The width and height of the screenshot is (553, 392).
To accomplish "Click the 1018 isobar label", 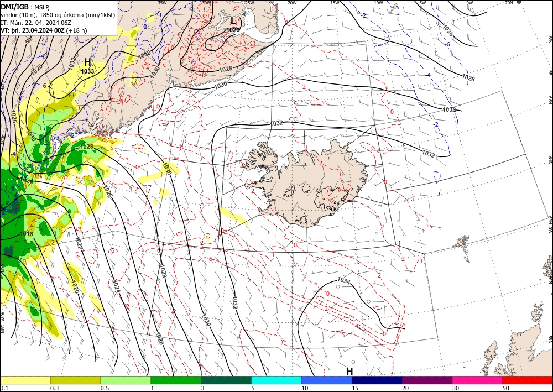I will pos(27,234).
